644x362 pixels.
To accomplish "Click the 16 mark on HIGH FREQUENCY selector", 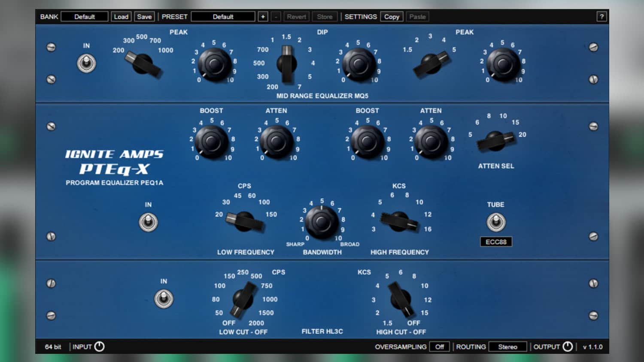I will [x=428, y=229].
